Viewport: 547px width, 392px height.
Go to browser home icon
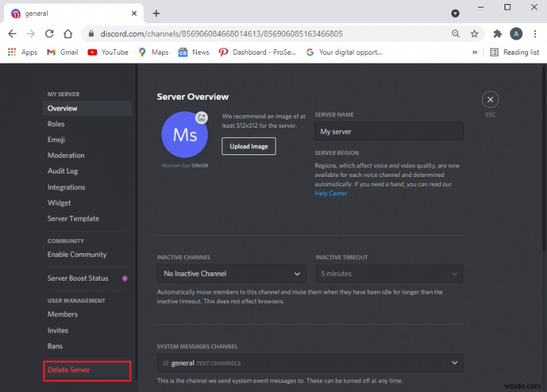pos(68,33)
